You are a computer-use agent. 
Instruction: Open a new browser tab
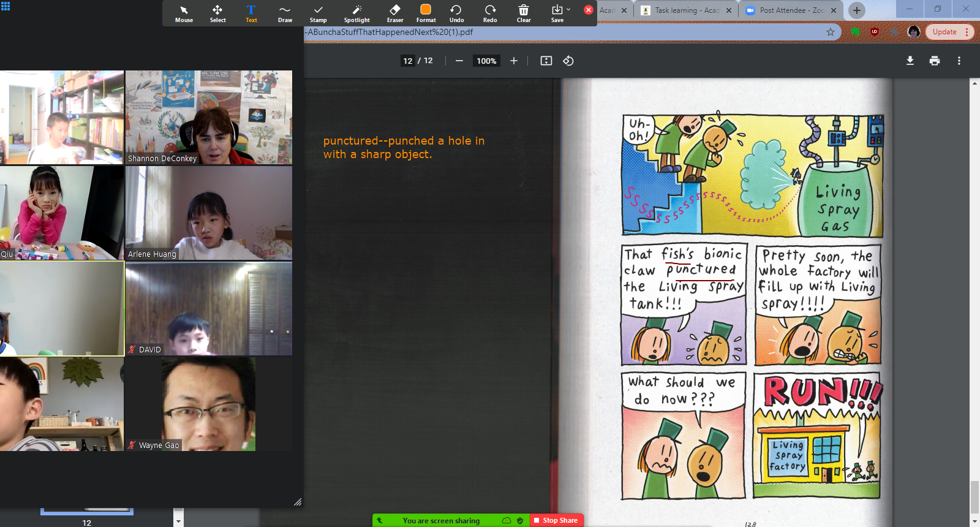tap(857, 10)
